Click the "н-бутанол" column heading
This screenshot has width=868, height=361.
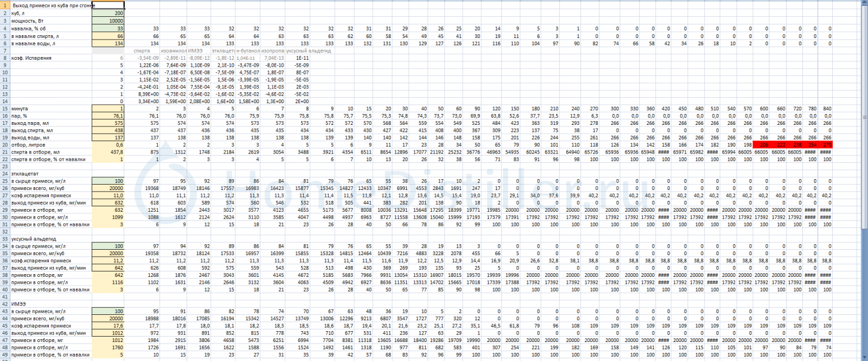(248, 51)
